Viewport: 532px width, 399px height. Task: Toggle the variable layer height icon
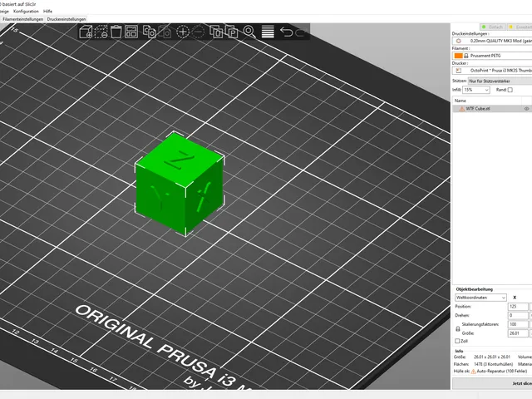[x=268, y=32]
